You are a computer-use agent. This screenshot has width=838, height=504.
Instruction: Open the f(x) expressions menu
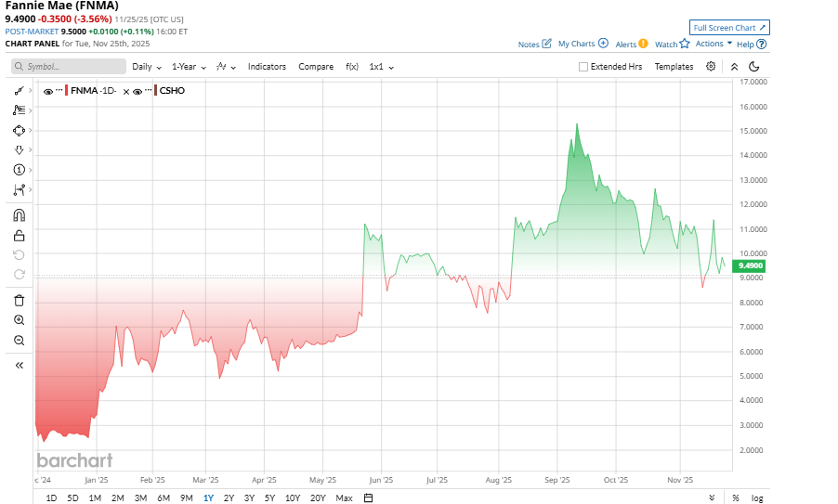tap(352, 67)
